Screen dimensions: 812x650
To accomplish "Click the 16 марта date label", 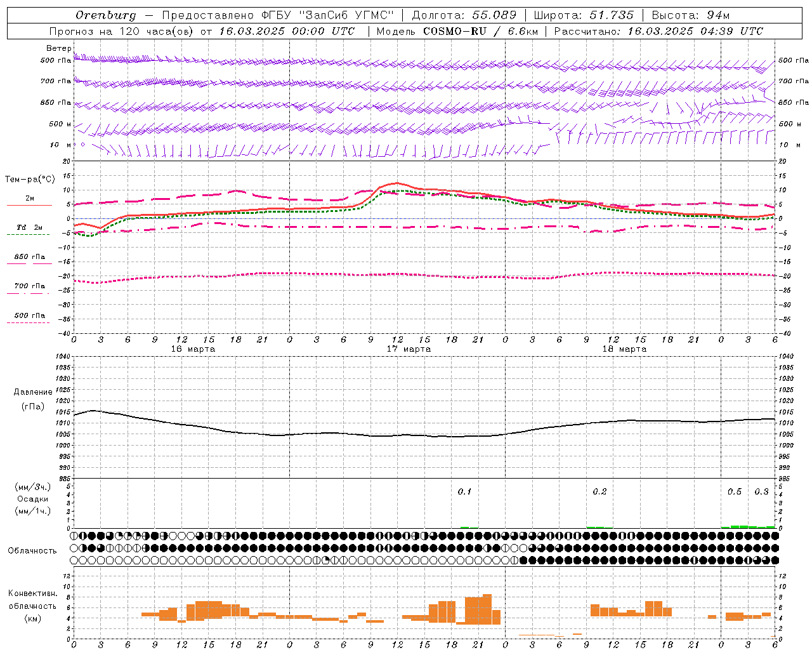I will [x=193, y=349].
